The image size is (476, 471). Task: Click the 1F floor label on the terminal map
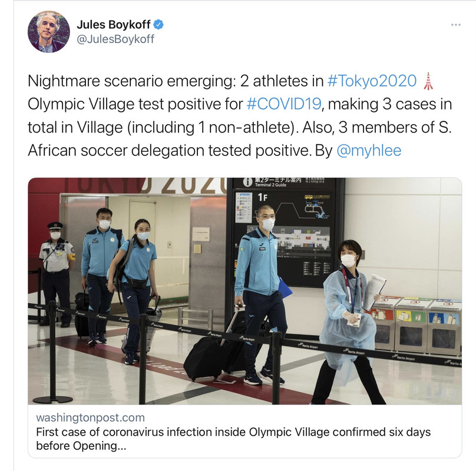click(x=263, y=197)
